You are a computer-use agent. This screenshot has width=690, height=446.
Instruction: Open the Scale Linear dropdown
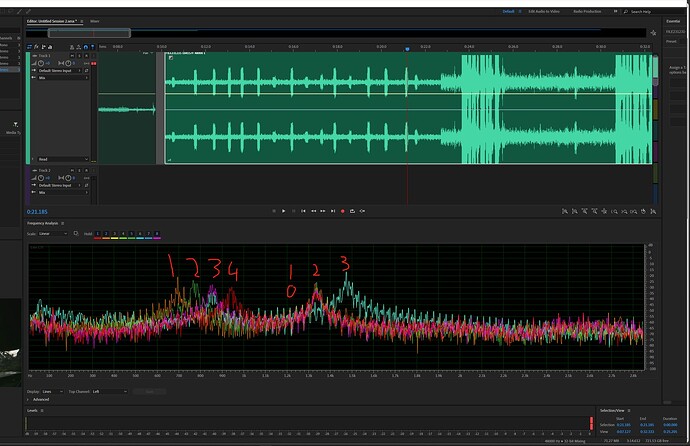click(x=53, y=234)
